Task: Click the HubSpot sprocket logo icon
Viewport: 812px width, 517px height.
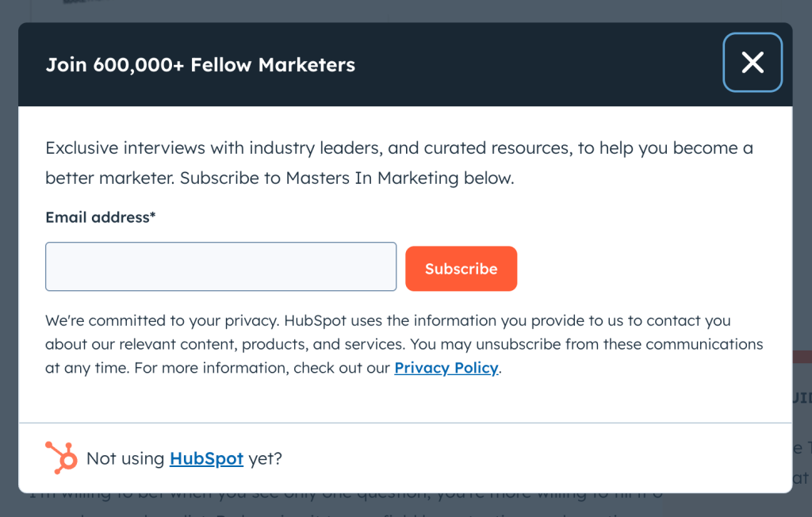Action: coord(61,458)
